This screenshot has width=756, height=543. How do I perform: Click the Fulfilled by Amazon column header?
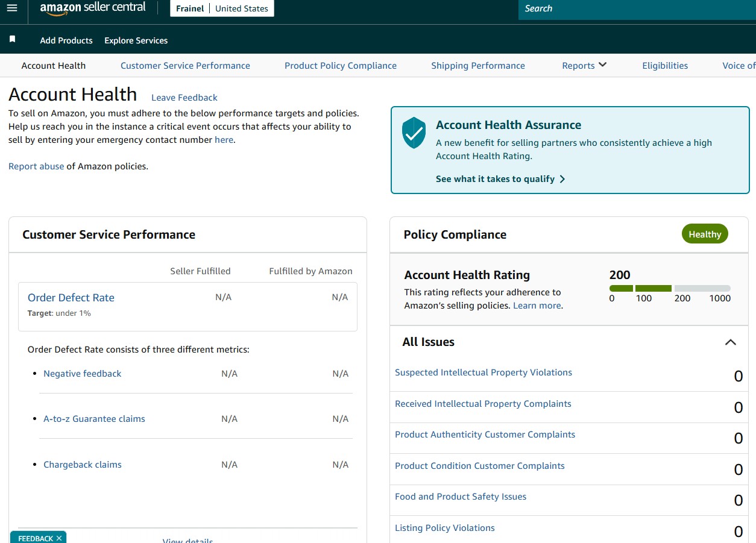coord(310,271)
